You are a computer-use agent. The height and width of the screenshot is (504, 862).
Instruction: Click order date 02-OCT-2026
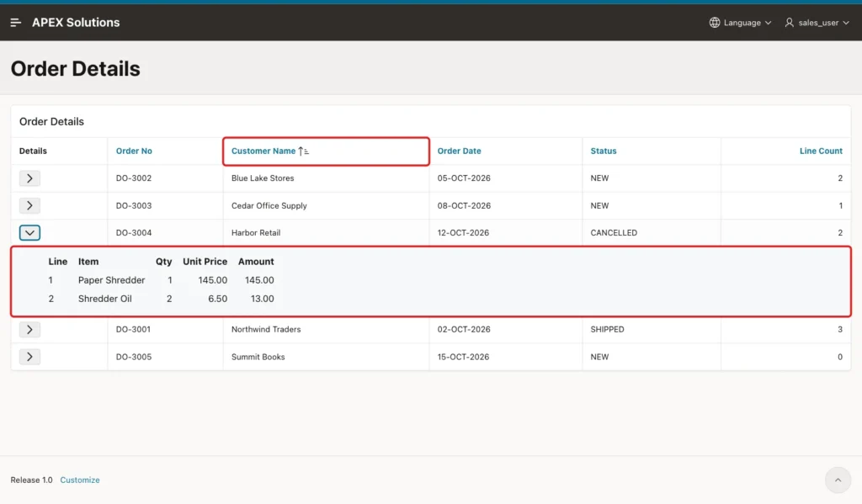[464, 329]
